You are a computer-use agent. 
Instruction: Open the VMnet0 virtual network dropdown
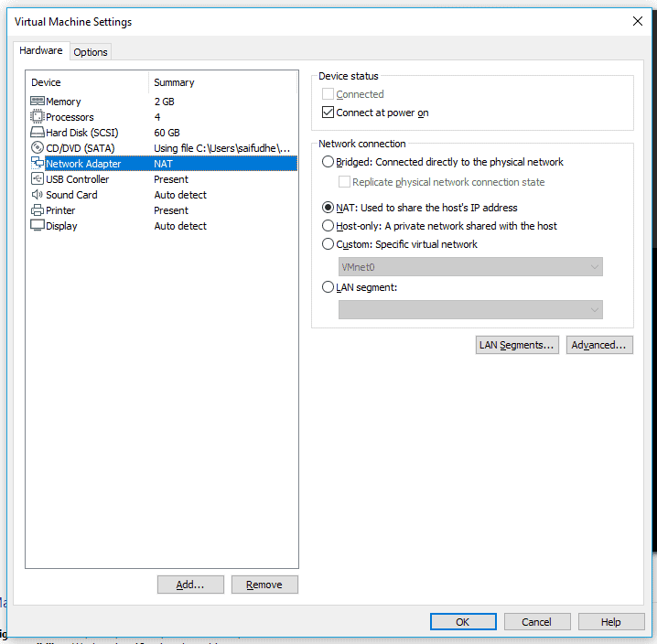470,267
